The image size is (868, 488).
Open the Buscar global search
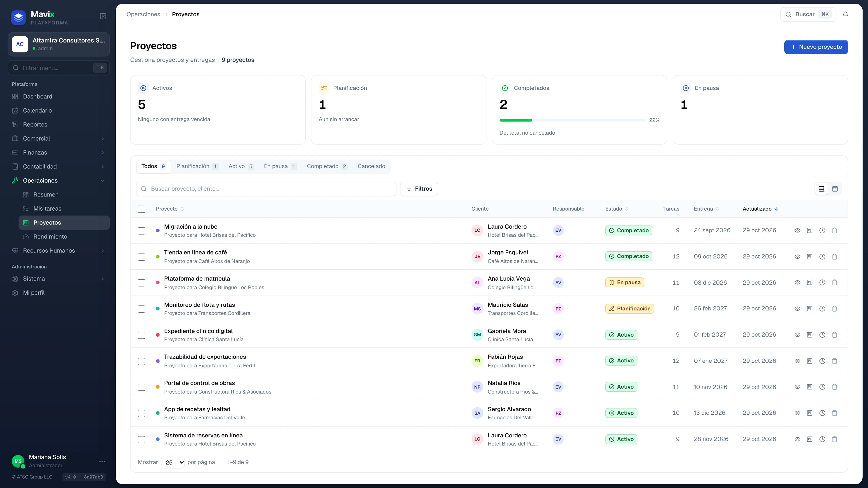click(x=808, y=14)
